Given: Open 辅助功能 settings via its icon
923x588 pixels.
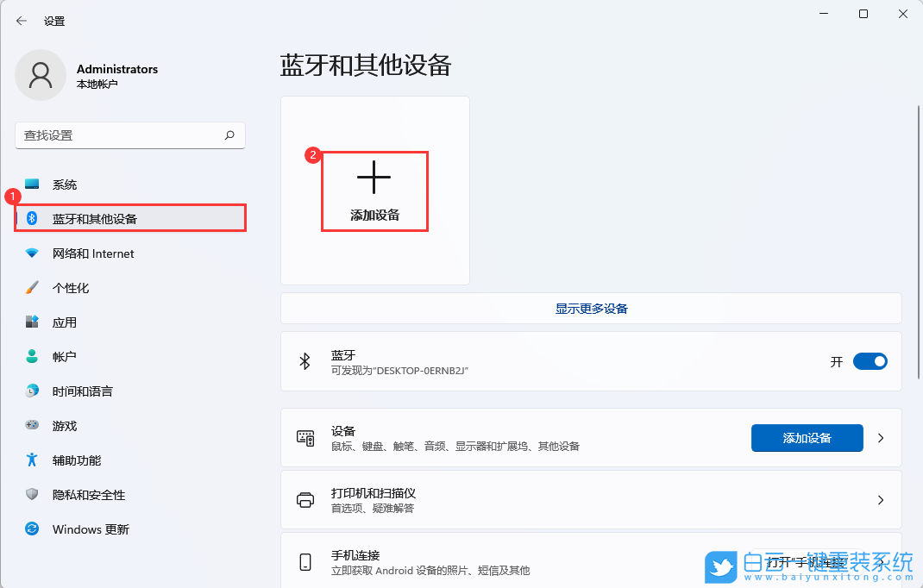Looking at the screenshot, I should (33, 460).
